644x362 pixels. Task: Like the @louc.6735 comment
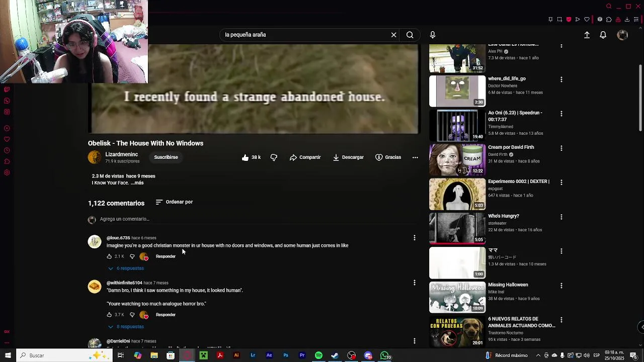tap(109, 256)
